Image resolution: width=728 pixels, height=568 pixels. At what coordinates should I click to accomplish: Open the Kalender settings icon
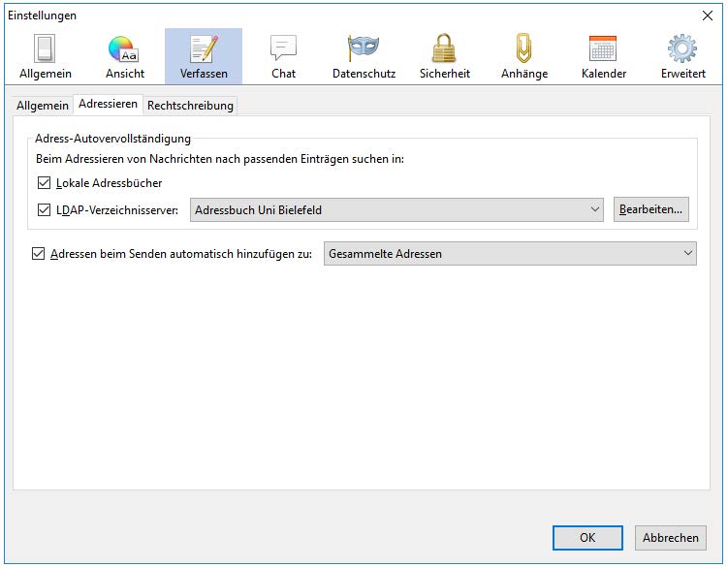[x=603, y=48]
